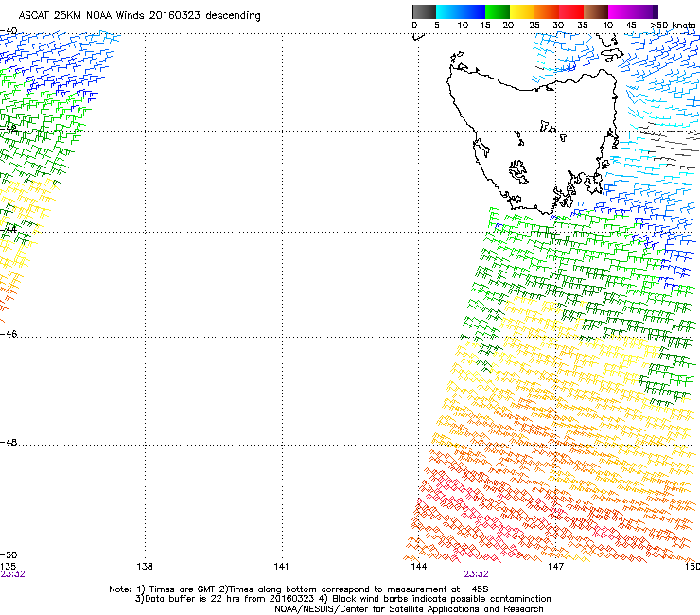
Task: Click the '30' legend scale label
Action: [558, 26]
